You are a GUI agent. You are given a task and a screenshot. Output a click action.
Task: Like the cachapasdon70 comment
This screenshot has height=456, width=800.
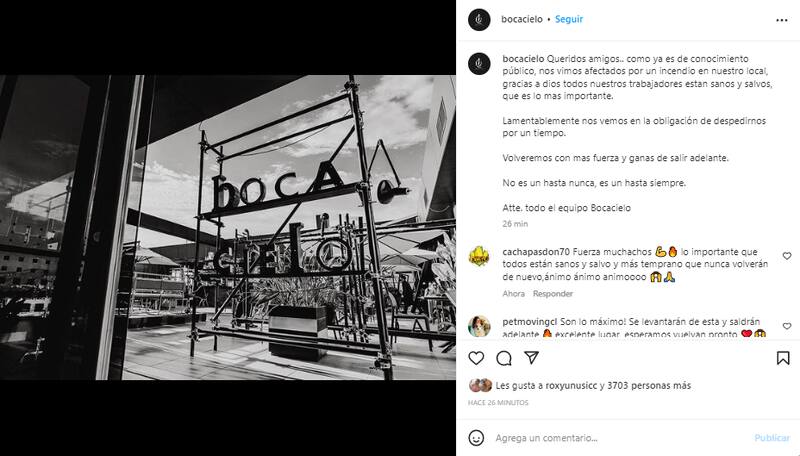(x=787, y=256)
